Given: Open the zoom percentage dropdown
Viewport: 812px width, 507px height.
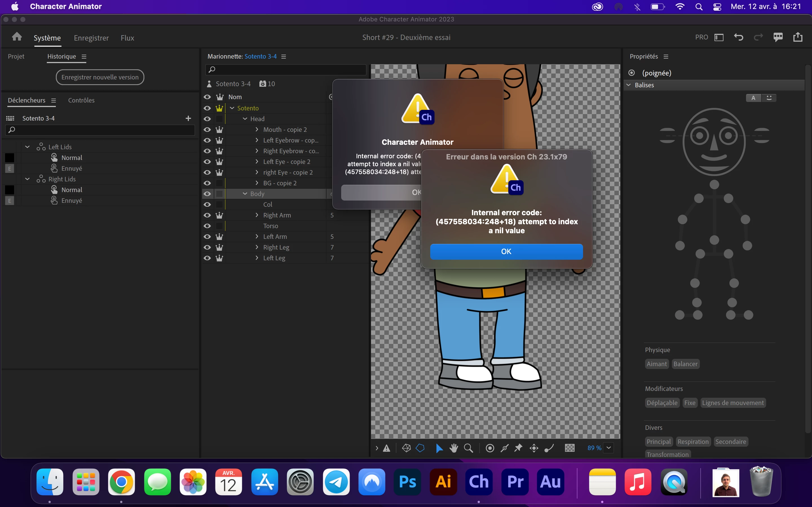Looking at the screenshot, I should pos(608,448).
